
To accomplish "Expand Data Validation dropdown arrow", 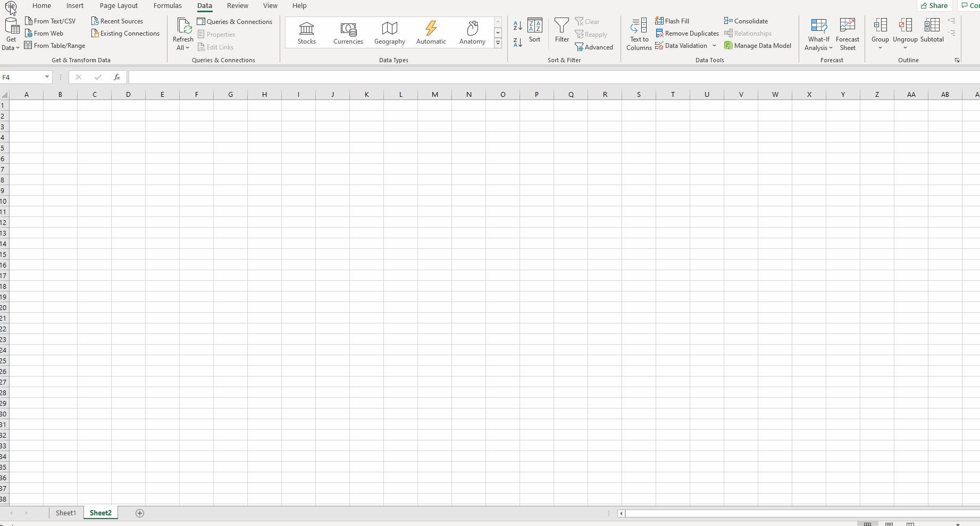I will coord(714,46).
